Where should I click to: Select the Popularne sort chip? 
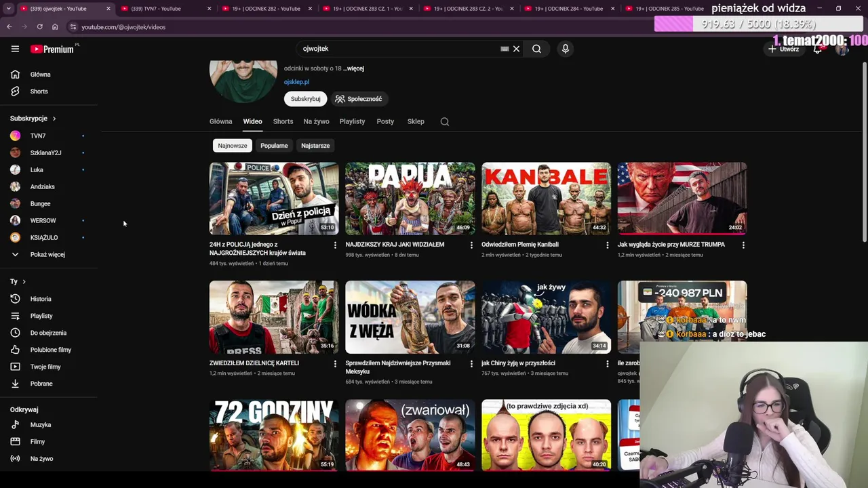274,146
